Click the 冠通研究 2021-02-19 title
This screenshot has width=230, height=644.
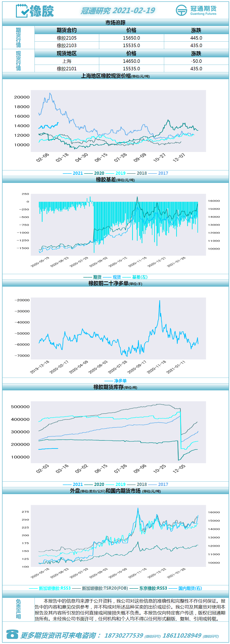tap(118, 10)
